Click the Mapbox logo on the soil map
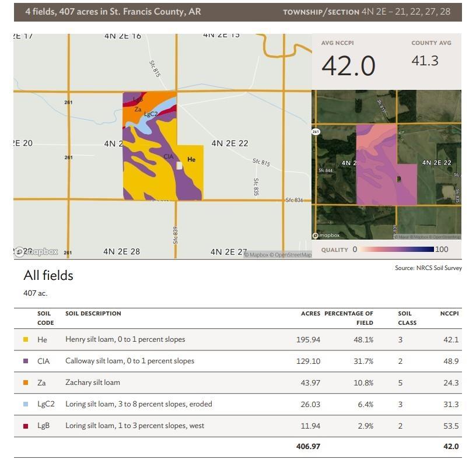The width and height of the screenshot is (476, 470). pos(36,251)
